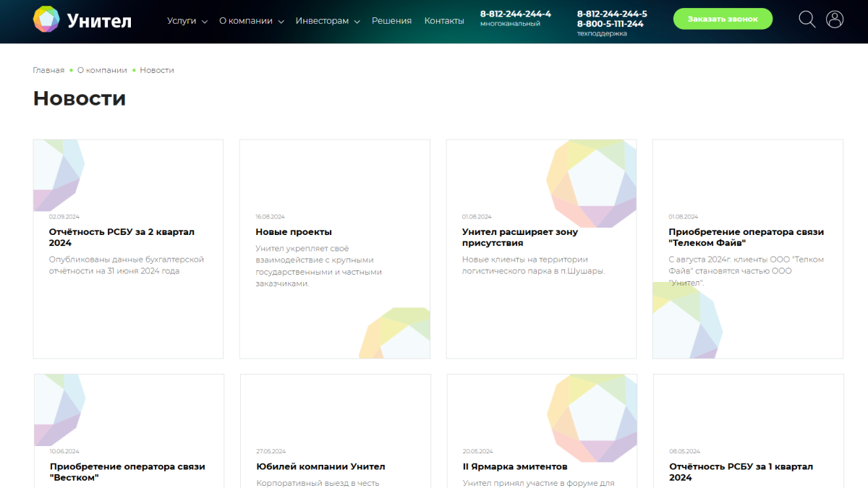Expand the О компании dropdown menu
The image size is (868, 488).
(x=250, y=21)
